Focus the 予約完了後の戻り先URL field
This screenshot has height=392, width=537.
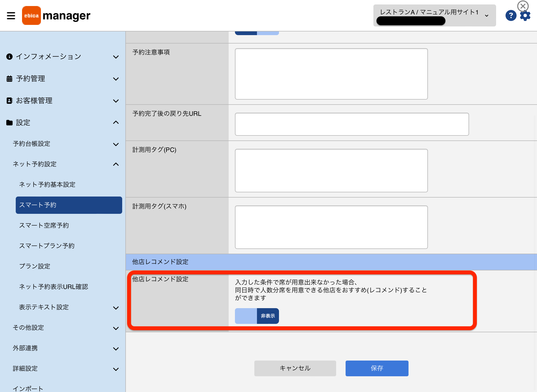click(352, 124)
